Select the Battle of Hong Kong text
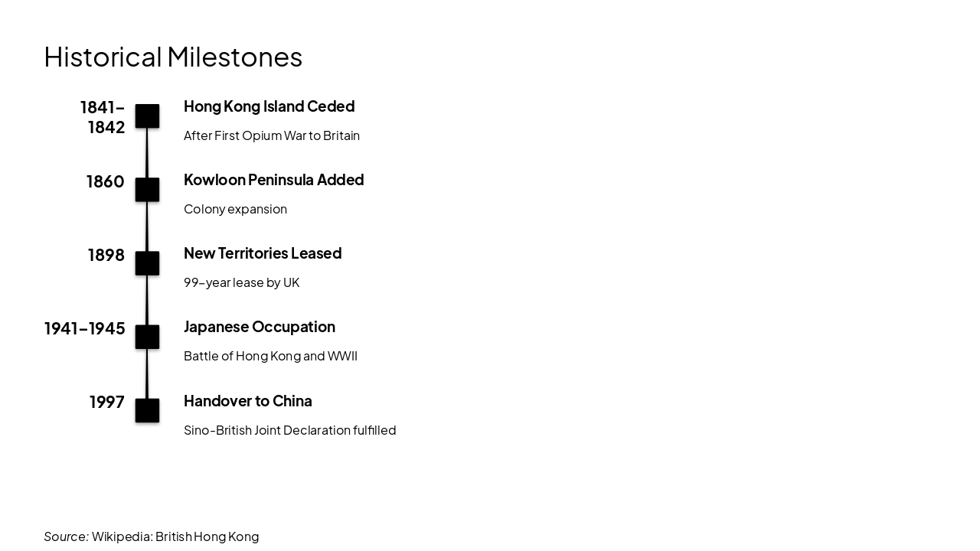 pos(270,356)
